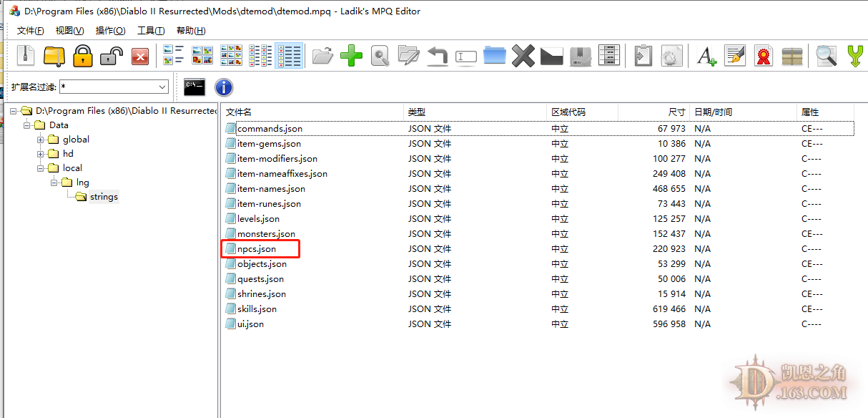Switch to list view mode
Screen dimensions: 868x418
click(260, 56)
